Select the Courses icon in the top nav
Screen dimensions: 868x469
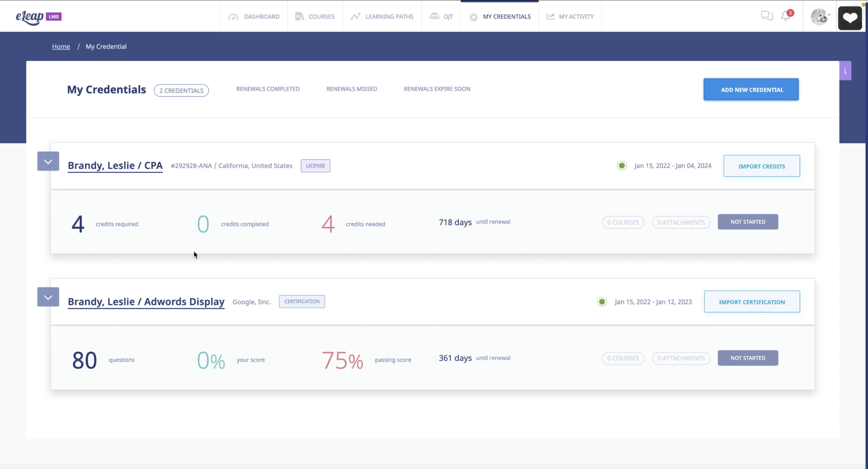click(299, 16)
